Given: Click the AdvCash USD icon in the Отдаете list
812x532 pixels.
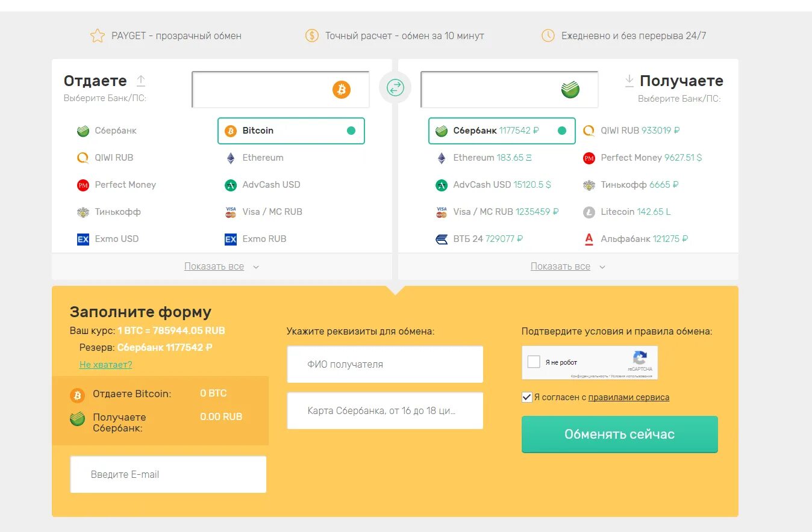Looking at the screenshot, I should click(231, 185).
